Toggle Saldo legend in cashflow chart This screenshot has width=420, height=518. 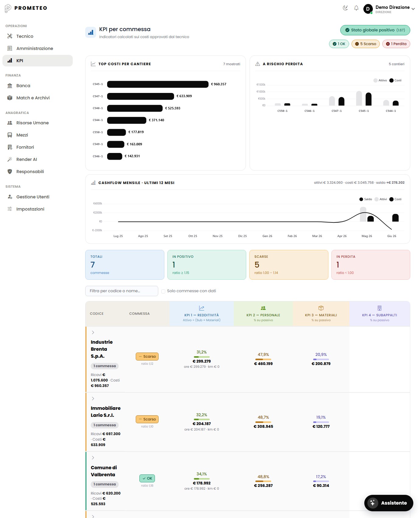click(x=366, y=199)
